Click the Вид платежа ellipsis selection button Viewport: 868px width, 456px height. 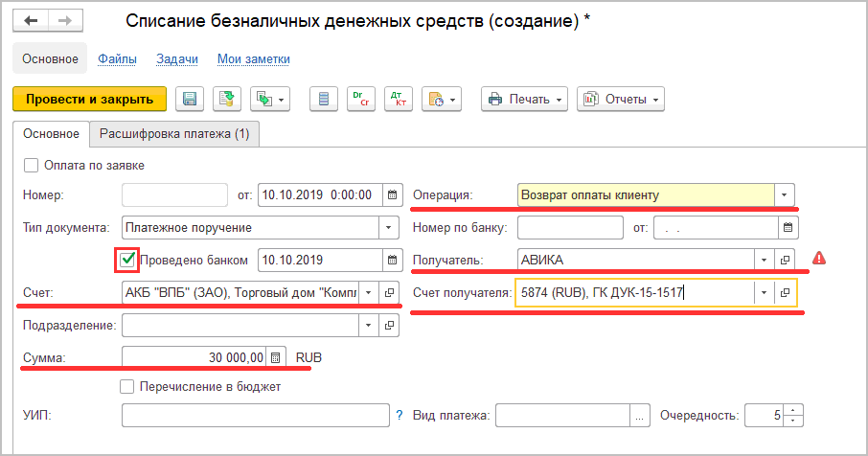(639, 416)
